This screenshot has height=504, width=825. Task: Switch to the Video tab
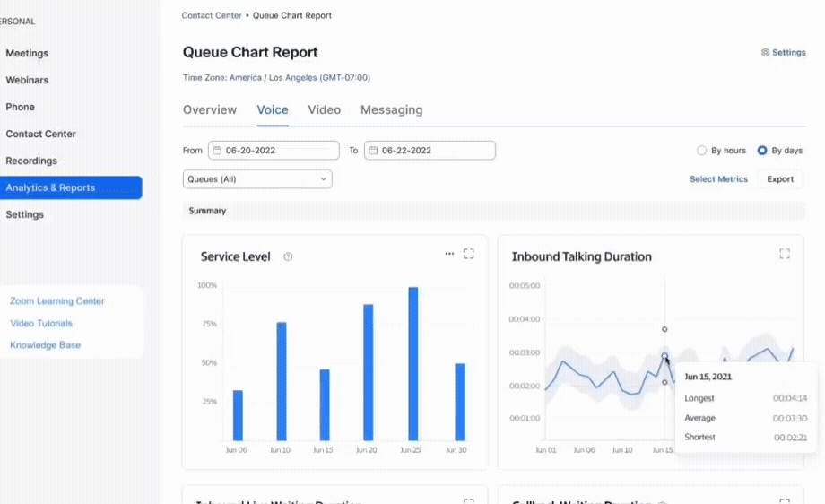(x=324, y=110)
